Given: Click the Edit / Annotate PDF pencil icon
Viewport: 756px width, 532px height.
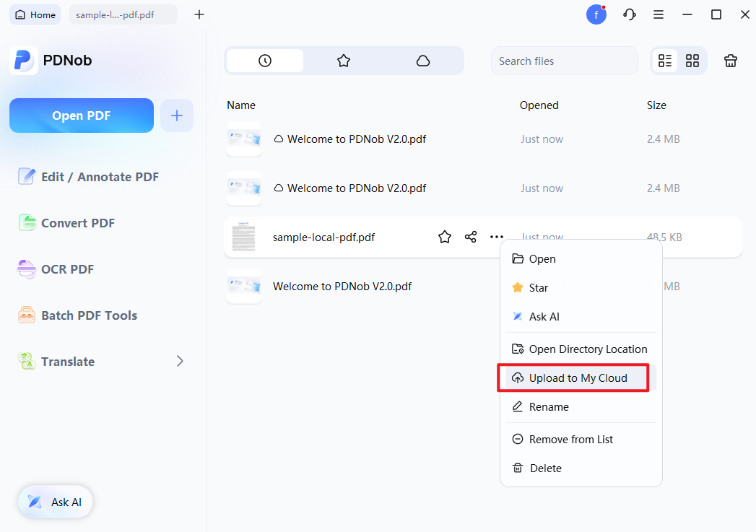Looking at the screenshot, I should (27, 176).
